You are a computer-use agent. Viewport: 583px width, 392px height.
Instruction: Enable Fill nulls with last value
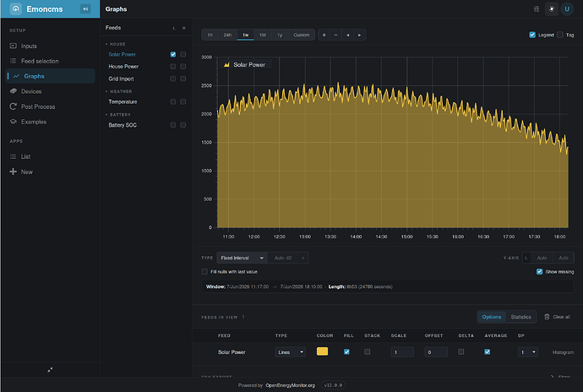204,272
